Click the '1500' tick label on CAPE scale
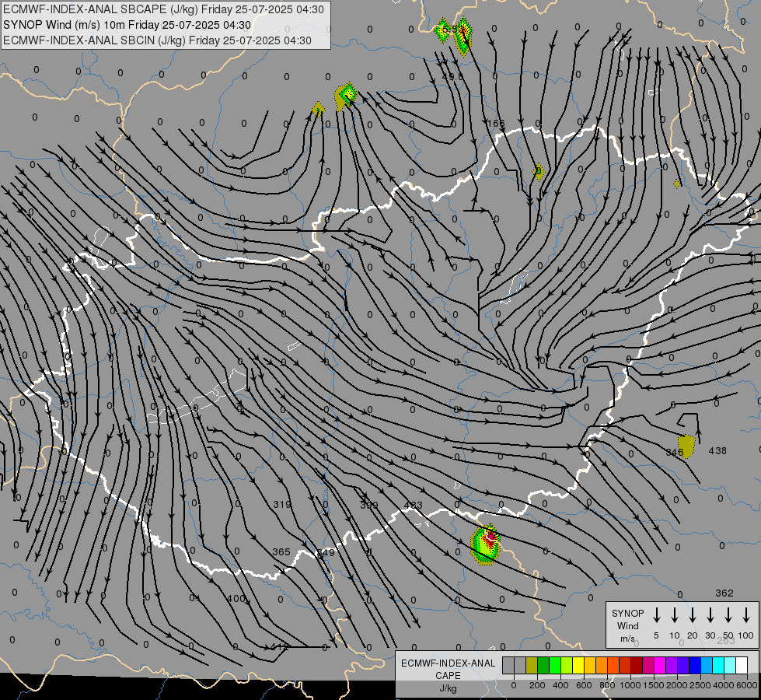This screenshot has height=700, width=761. pyautogui.click(x=654, y=685)
